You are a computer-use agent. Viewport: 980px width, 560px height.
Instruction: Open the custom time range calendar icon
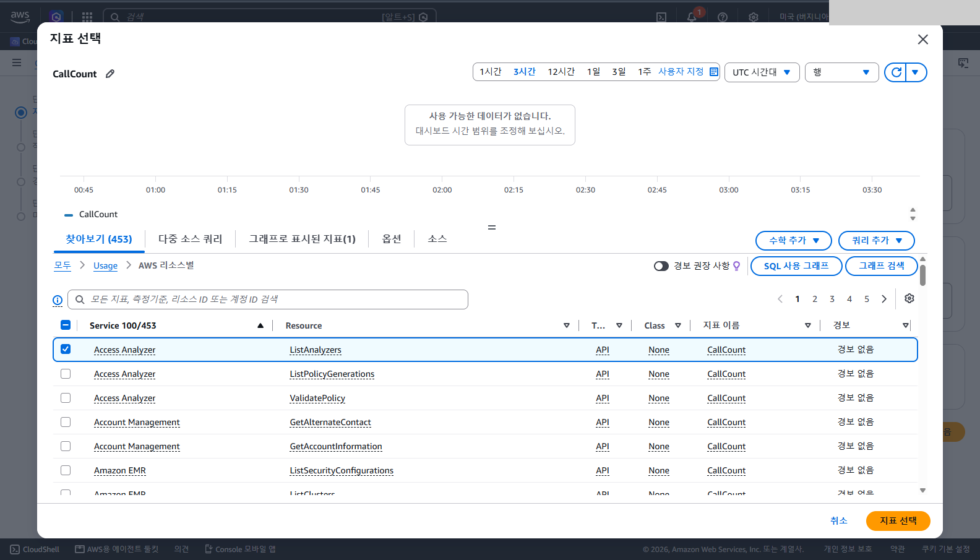point(714,72)
